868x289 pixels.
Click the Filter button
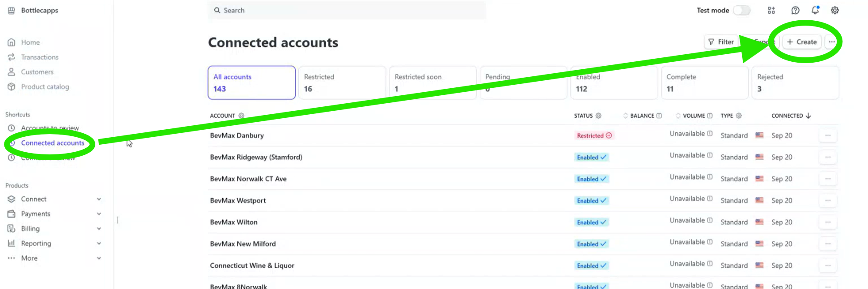pos(721,42)
